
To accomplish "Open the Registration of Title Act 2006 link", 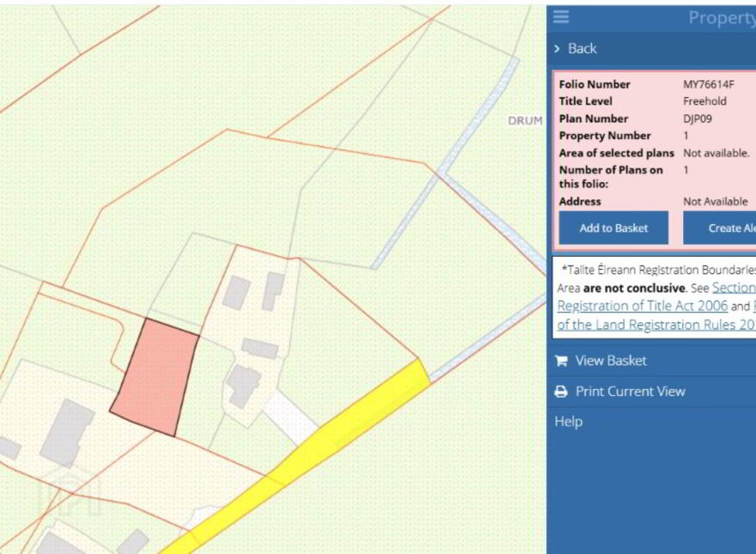I will (643, 306).
